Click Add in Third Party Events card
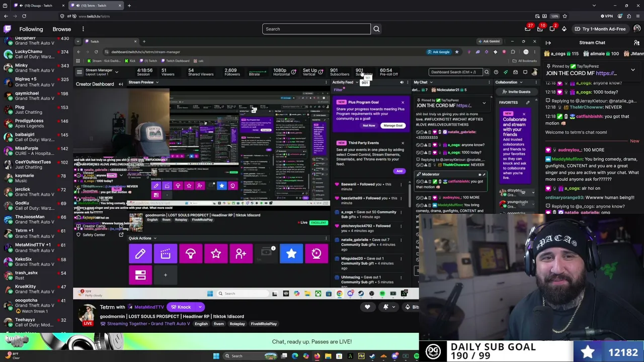Viewport: 644px width, 362px height. [x=399, y=171]
